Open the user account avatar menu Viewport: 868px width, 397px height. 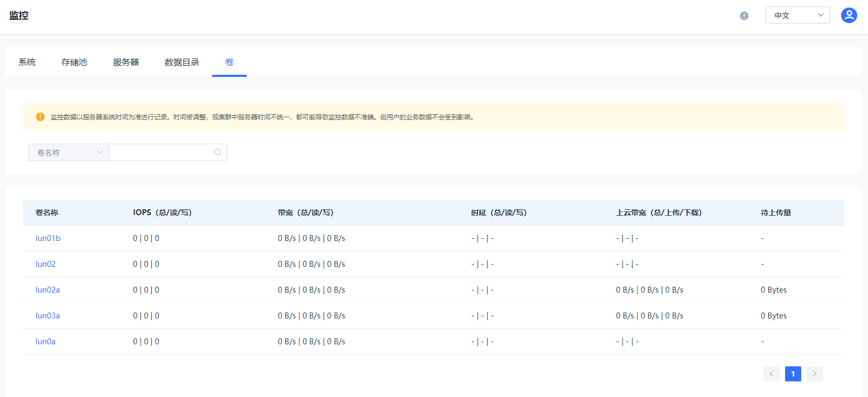tap(849, 15)
